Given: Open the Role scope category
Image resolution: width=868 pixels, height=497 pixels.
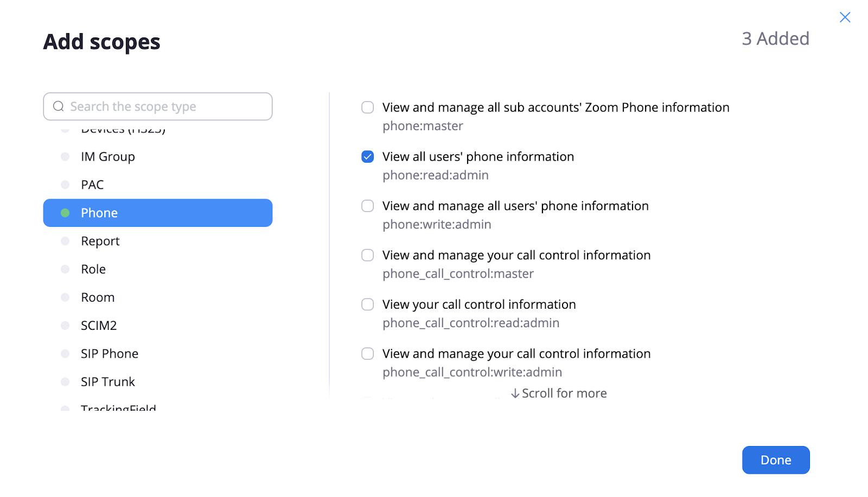Looking at the screenshot, I should click(93, 270).
